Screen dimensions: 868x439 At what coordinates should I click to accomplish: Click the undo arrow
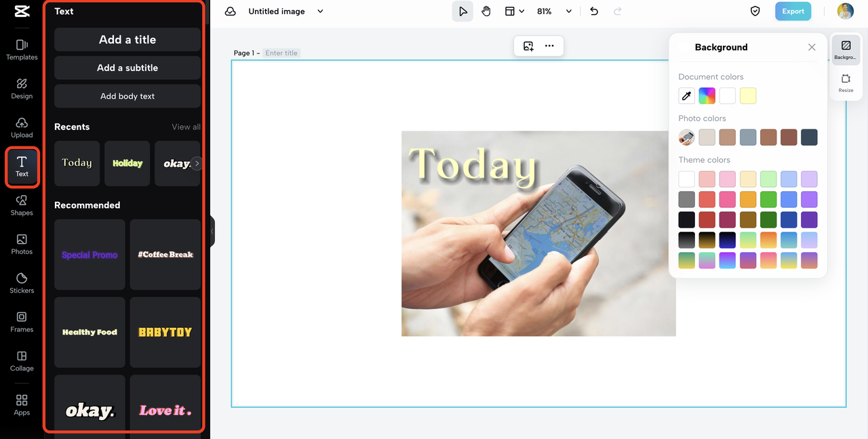[594, 12]
